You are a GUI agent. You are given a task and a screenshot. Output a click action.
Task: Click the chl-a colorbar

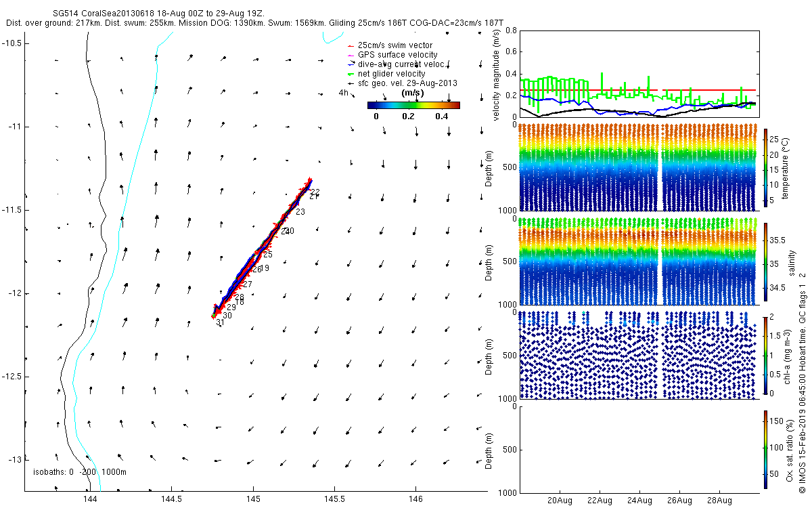(x=767, y=356)
